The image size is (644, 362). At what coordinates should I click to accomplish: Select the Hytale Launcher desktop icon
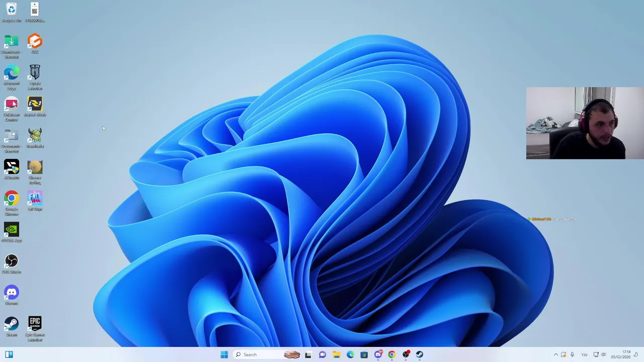(35, 77)
